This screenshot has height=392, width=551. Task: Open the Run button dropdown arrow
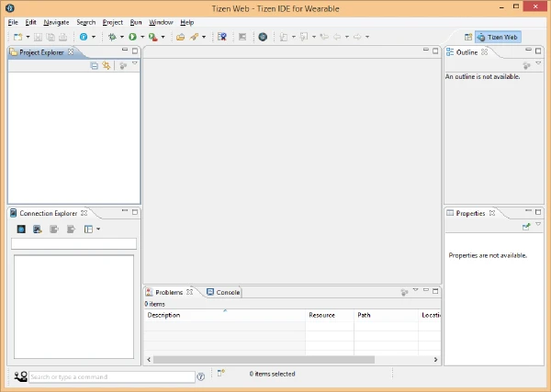click(141, 37)
